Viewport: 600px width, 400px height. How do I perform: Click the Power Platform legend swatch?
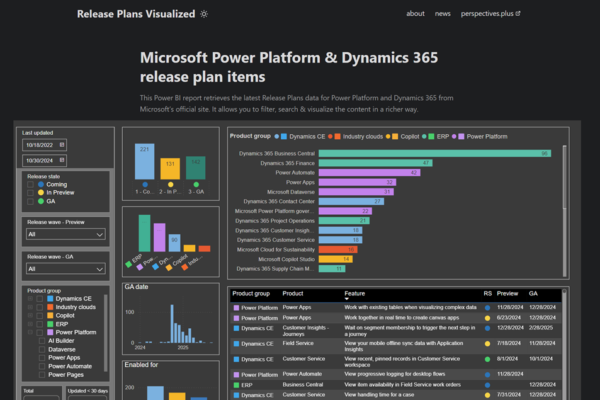tap(461, 137)
